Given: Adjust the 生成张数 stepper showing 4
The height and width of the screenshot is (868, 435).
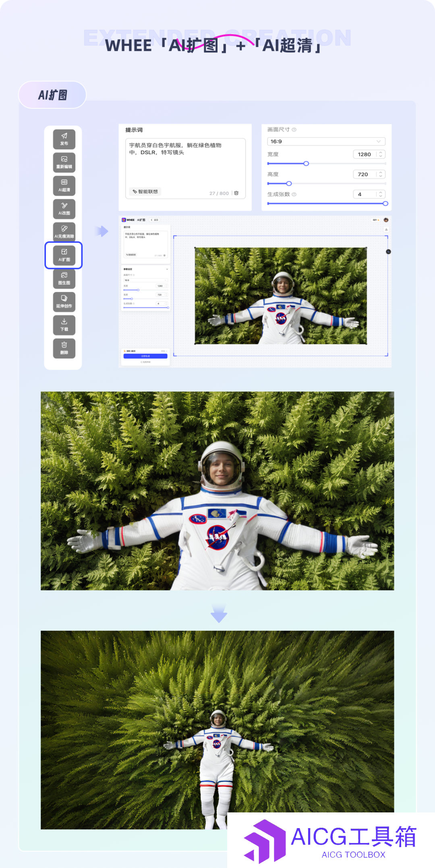Looking at the screenshot, I should tap(381, 194).
